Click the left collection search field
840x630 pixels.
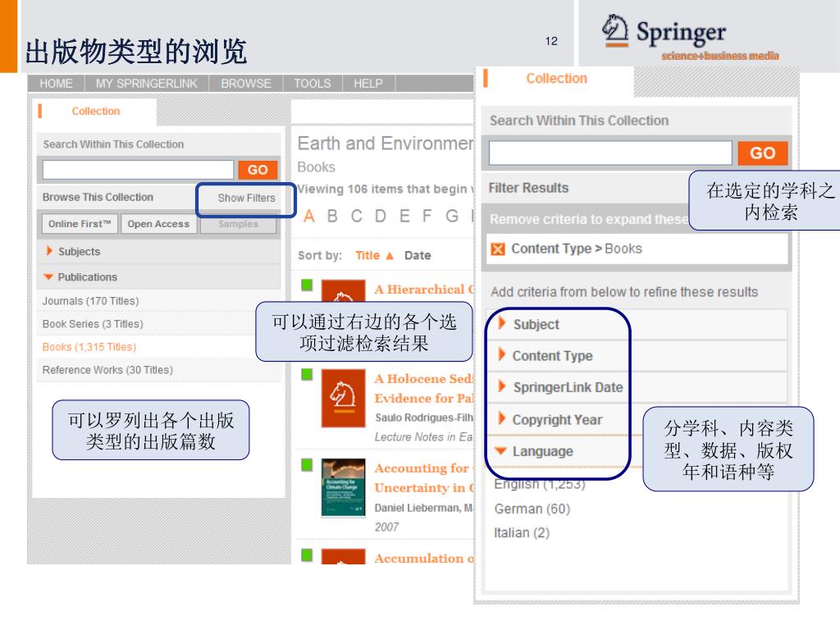coord(138,170)
